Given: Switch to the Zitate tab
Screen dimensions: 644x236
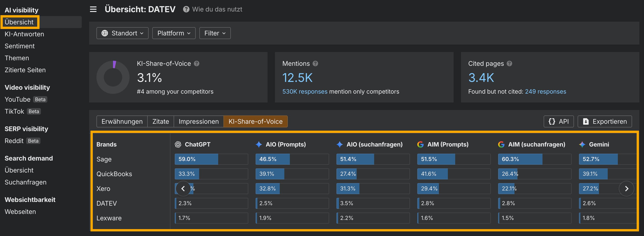Looking at the screenshot, I should [161, 121].
